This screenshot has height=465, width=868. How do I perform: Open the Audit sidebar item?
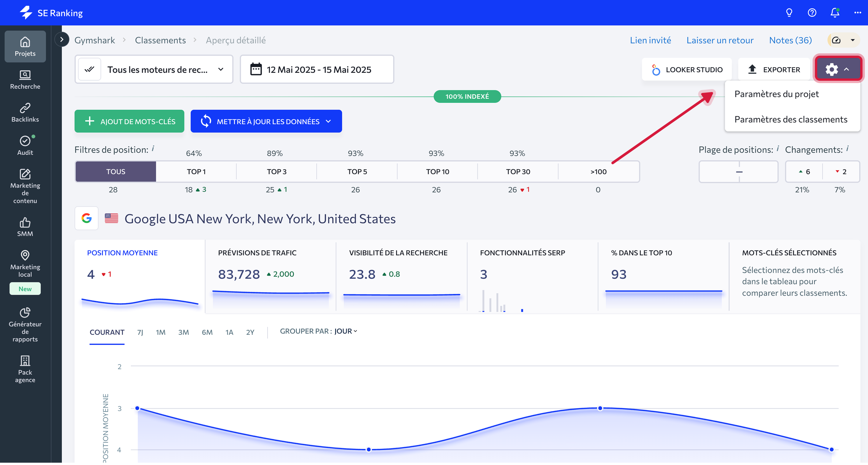25,146
